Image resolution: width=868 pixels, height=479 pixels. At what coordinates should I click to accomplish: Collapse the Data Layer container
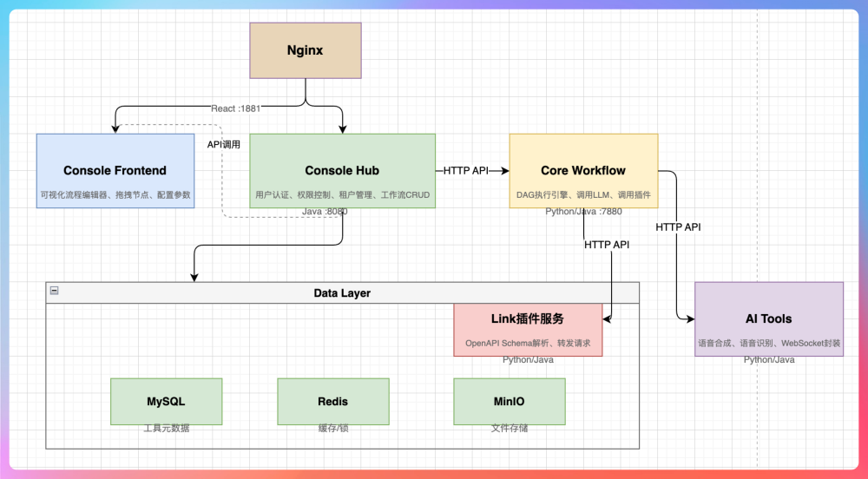click(x=55, y=292)
